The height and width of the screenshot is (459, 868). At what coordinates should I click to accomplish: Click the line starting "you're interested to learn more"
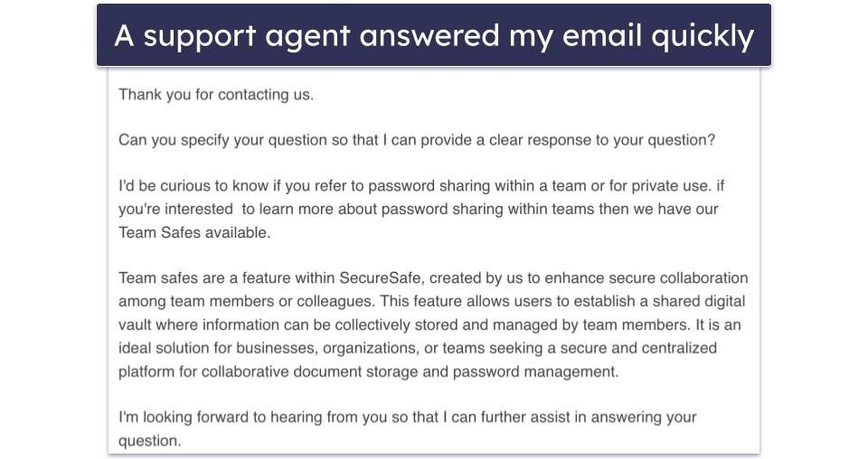point(418,209)
